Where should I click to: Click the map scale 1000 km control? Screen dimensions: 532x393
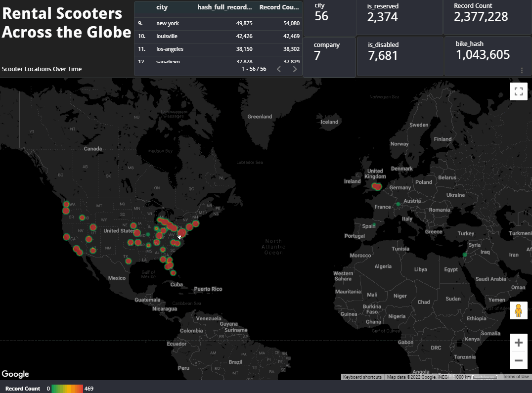click(475, 377)
